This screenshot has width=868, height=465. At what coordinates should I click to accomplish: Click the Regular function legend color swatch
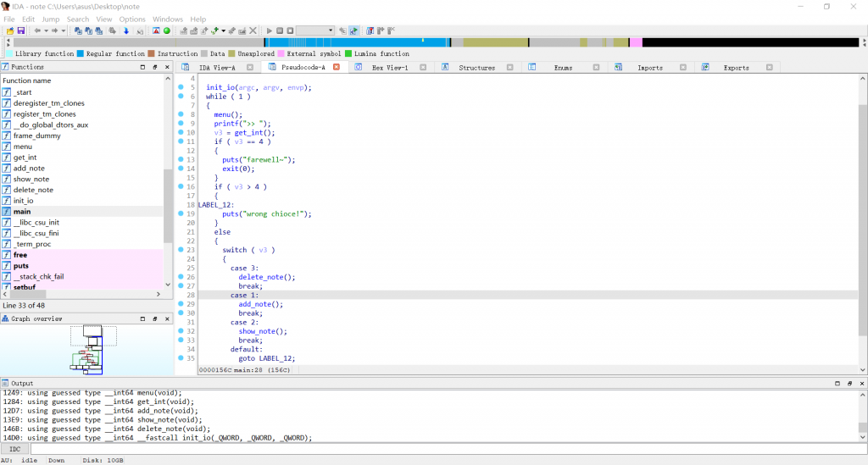81,53
